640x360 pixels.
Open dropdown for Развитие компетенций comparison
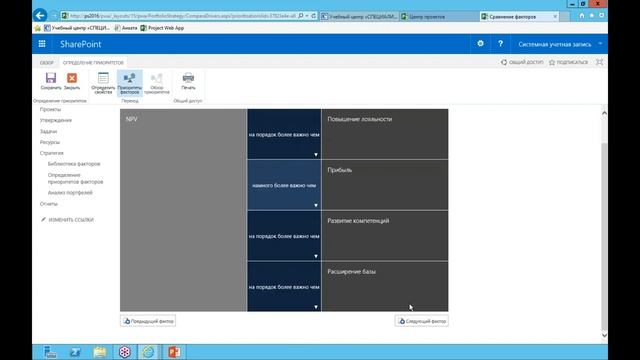pyautogui.click(x=316, y=256)
